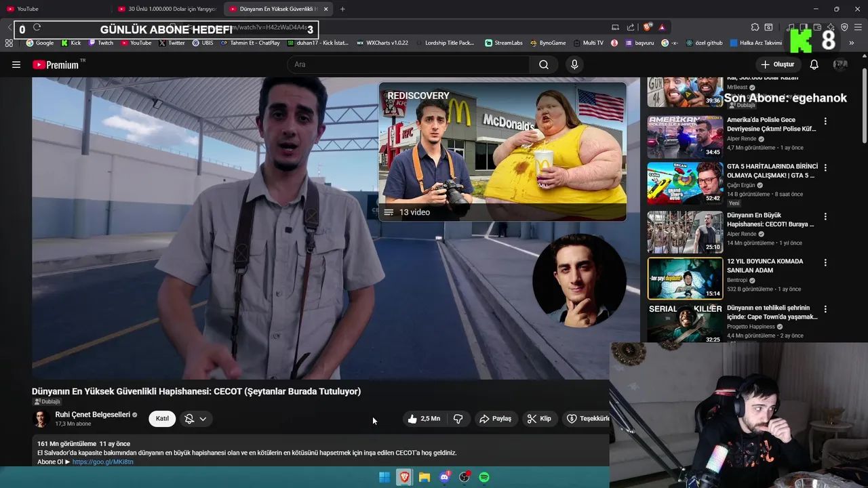Click the Oluştur create button

(x=777, y=64)
